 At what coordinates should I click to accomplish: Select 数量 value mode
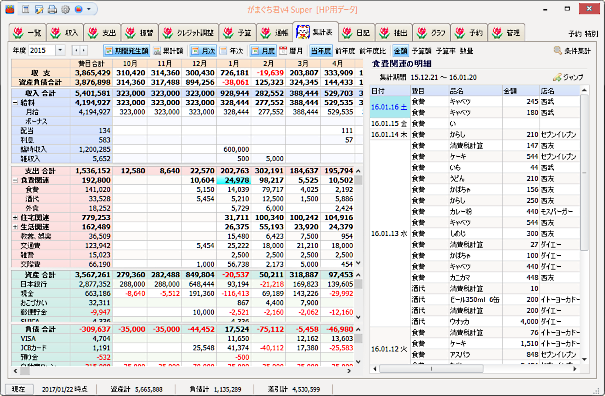point(466,51)
